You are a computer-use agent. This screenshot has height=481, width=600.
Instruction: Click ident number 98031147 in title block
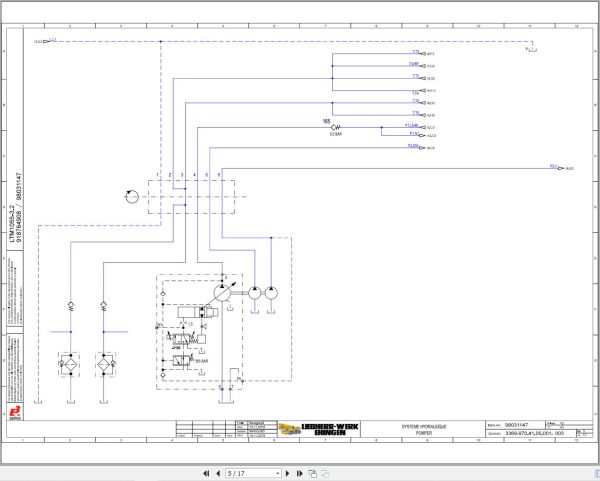516,425
